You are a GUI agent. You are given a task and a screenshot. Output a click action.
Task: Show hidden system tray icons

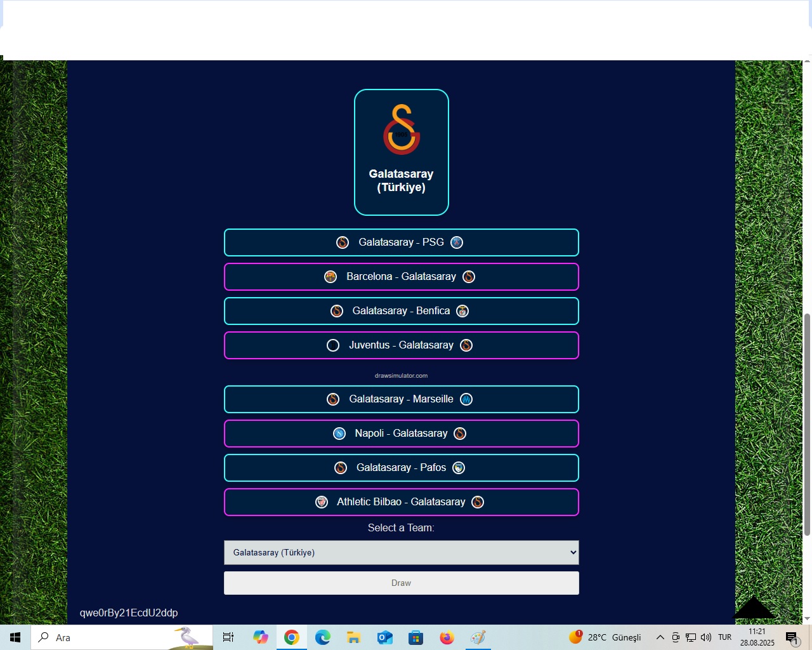[x=660, y=637]
